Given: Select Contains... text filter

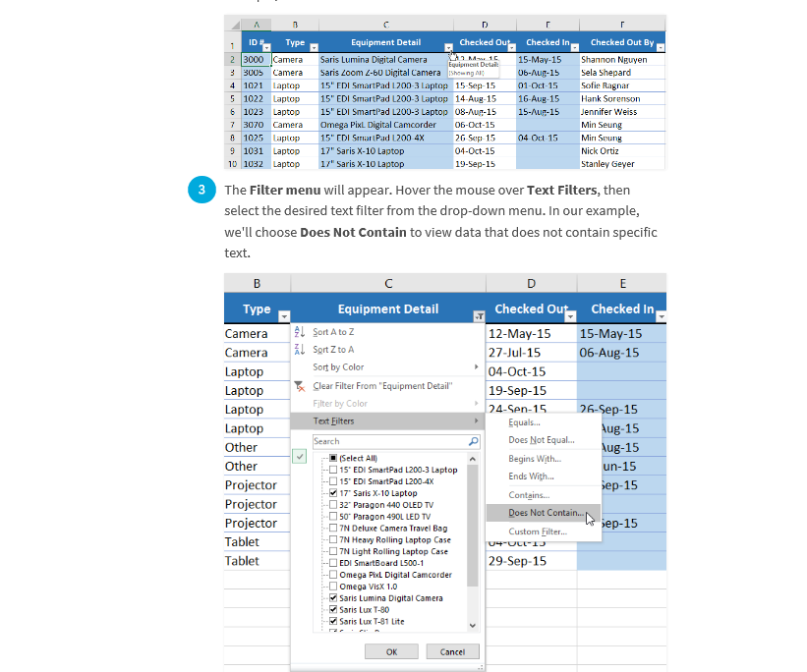Looking at the screenshot, I should 544,495.
